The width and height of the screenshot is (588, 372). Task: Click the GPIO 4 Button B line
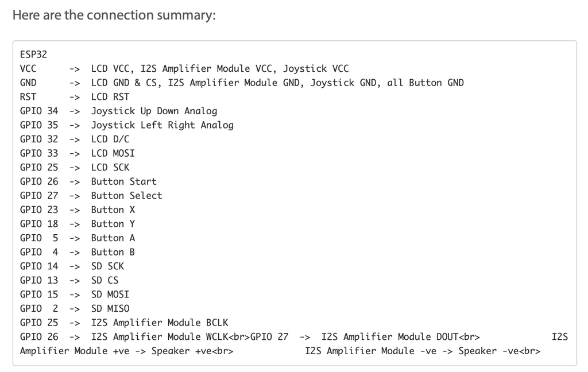[78, 252]
